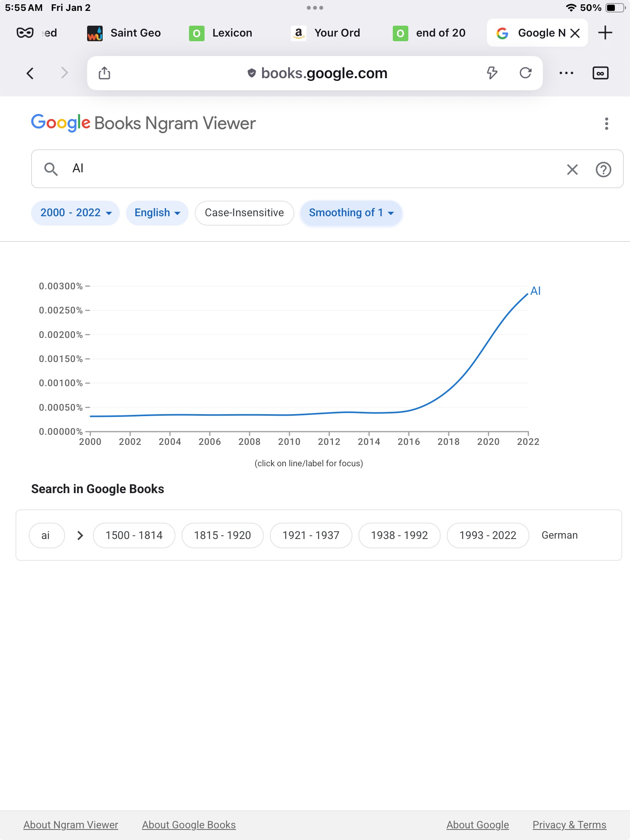Open the About Ngram Viewer link
The image size is (630, 840).
pyautogui.click(x=71, y=824)
